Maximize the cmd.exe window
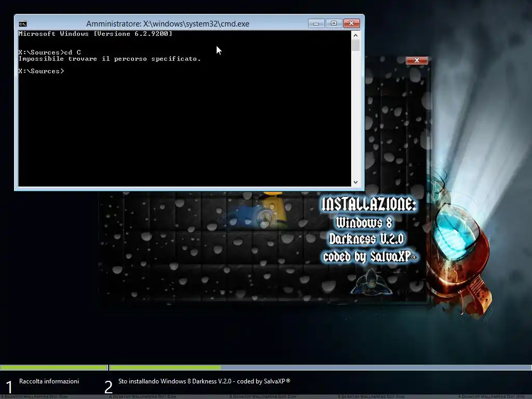 coord(334,23)
